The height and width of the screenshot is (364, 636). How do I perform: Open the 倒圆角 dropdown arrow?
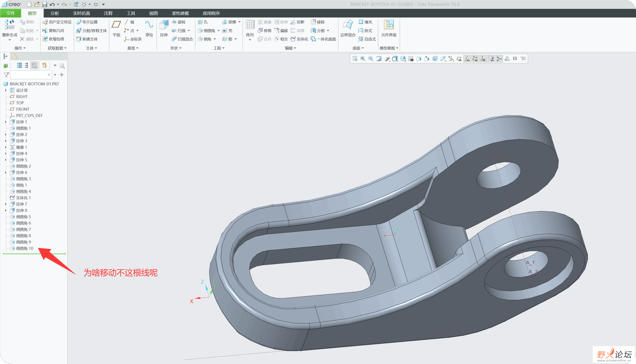click(x=218, y=31)
